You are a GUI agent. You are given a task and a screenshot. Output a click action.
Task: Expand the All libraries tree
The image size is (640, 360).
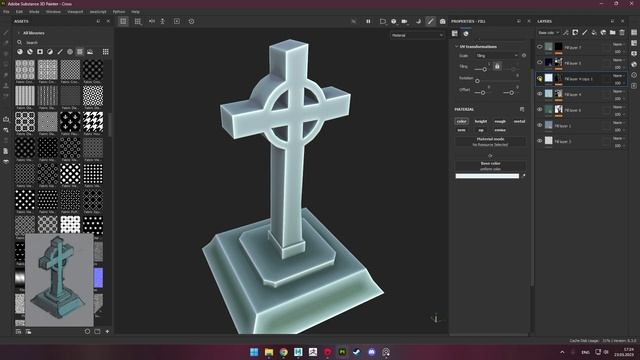click(x=18, y=33)
